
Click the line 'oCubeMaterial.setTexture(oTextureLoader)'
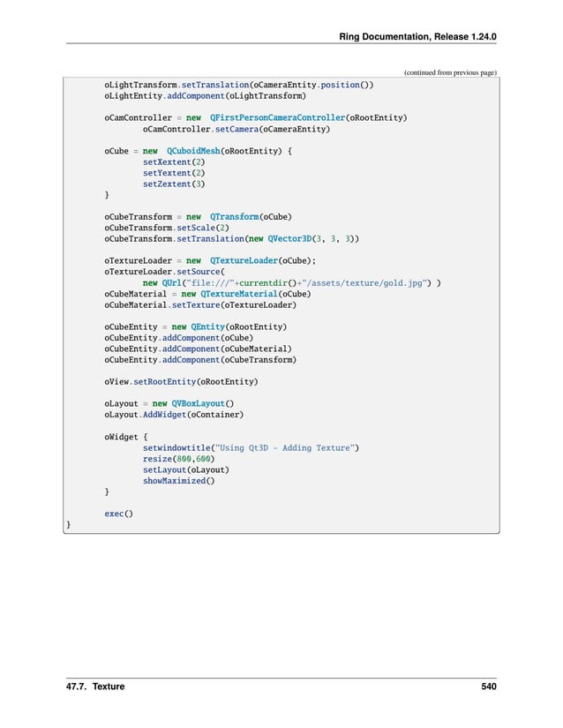coord(200,305)
